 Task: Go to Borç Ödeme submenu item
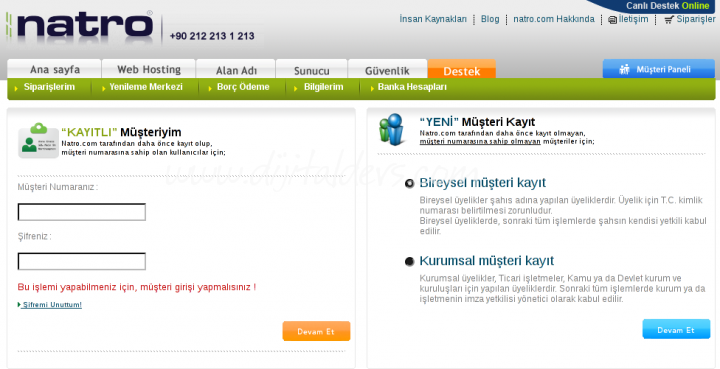(x=243, y=87)
